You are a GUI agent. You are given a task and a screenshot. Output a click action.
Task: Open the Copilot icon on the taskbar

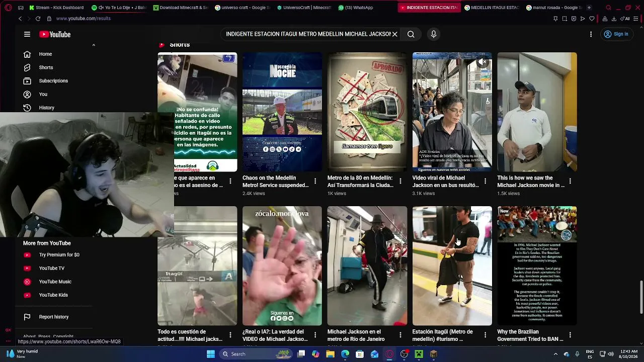tap(315, 354)
